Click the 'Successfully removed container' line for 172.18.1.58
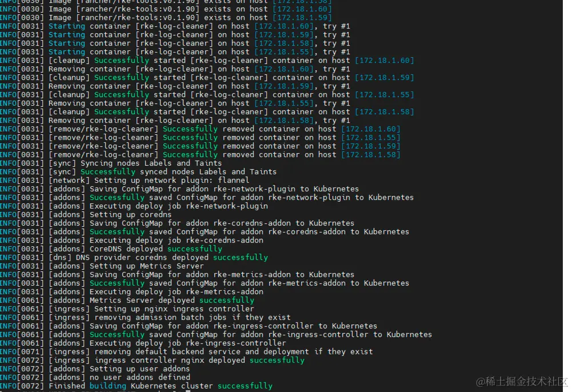 coord(200,155)
